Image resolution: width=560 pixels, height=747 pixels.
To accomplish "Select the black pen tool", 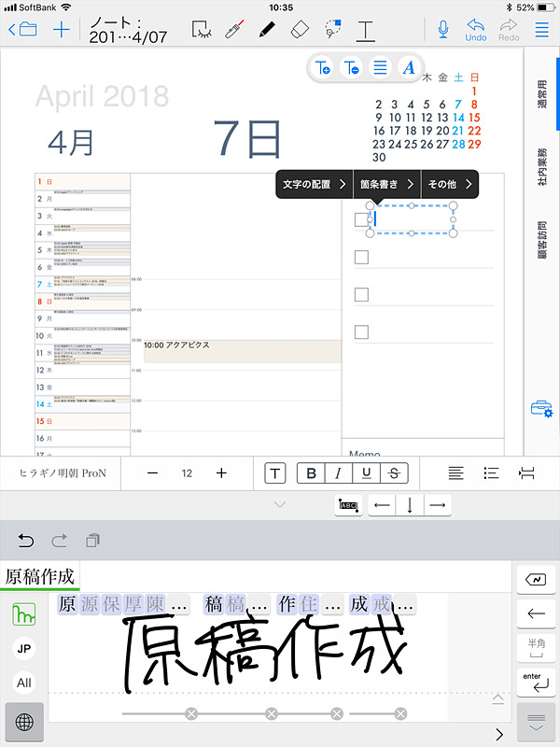I will [x=267, y=29].
